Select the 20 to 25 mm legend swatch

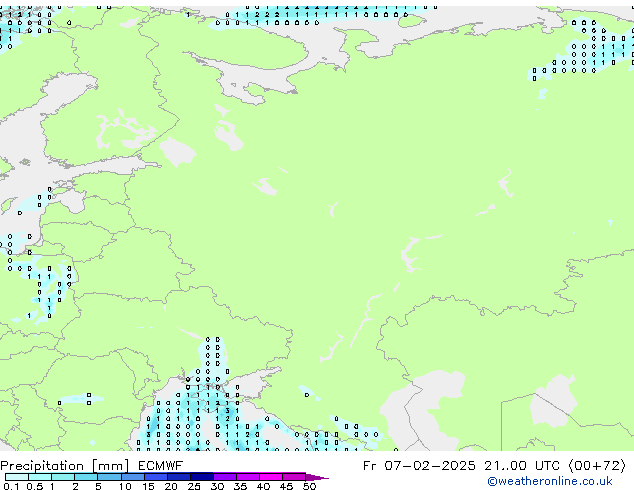pyautogui.click(x=179, y=477)
